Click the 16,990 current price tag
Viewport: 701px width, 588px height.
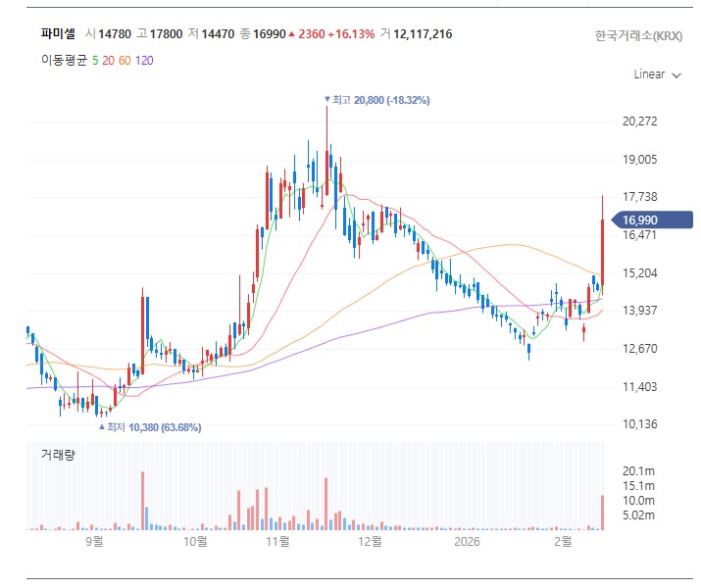tap(651, 220)
